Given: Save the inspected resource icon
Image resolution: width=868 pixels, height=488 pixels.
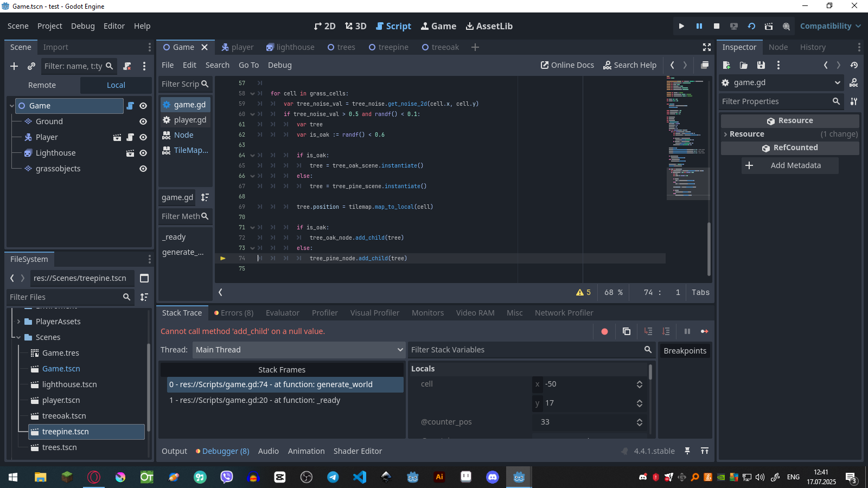Looking at the screenshot, I should pyautogui.click(x=761, y=65).
